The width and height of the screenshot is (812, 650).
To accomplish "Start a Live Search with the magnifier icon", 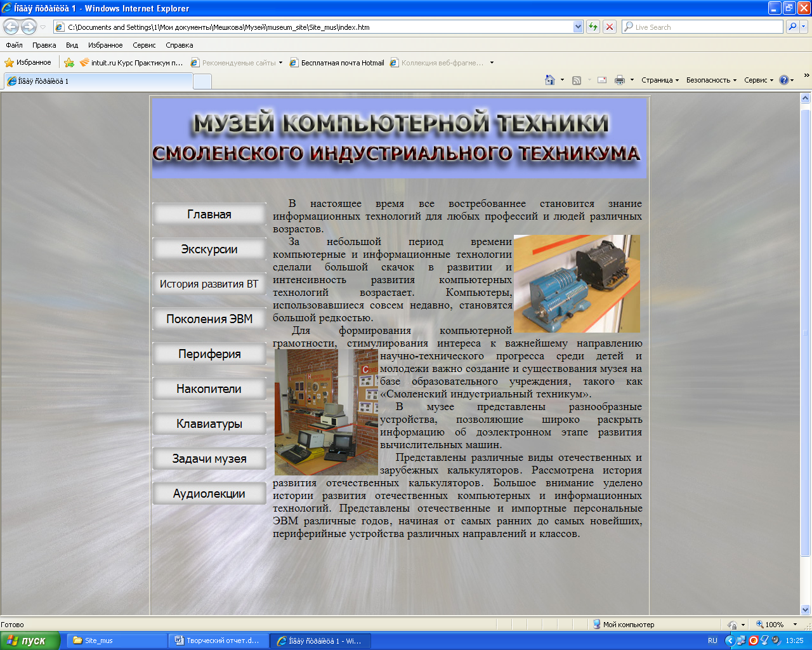I will tap(792, 27).
